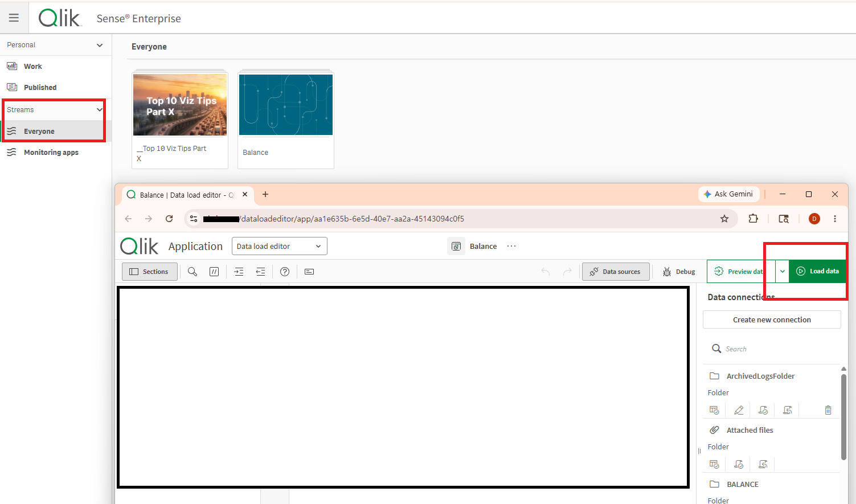Toggle the Data sources panel

pyautogui.click(x=616, y=272)
